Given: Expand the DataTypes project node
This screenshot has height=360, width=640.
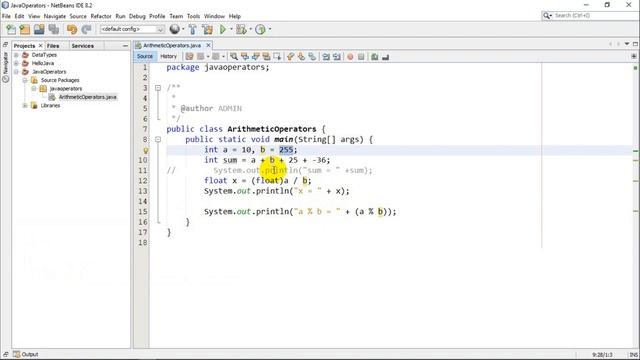Looking at the screenshot, I should pos(16,55).
